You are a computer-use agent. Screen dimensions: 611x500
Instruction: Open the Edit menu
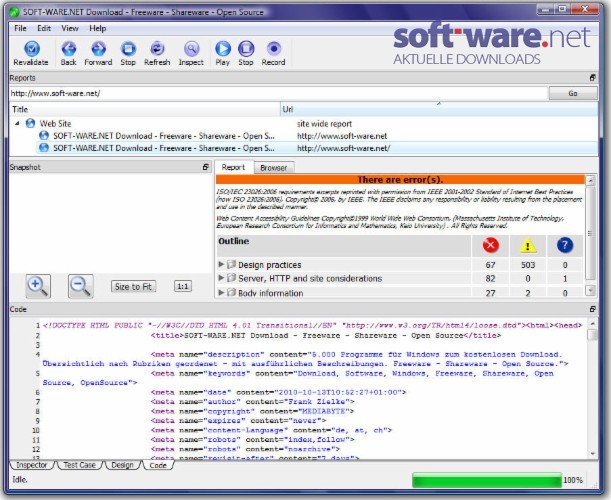(44, 28)
